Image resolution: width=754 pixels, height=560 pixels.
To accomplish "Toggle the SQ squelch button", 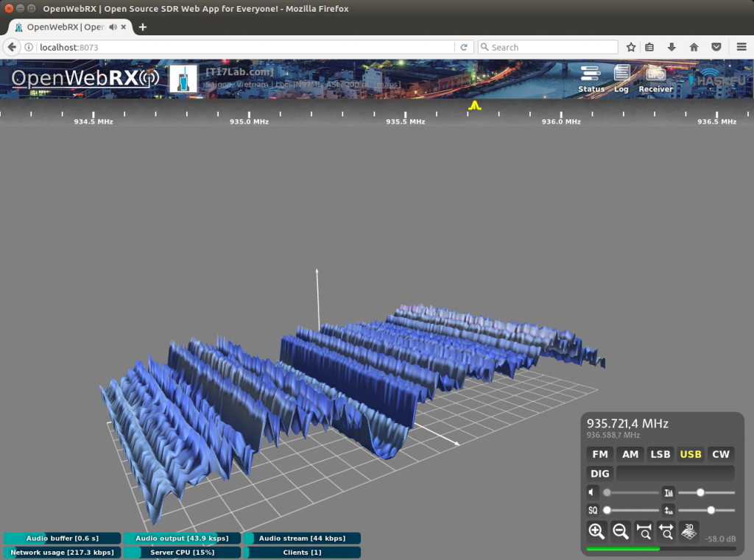I will tap(593, 510).
